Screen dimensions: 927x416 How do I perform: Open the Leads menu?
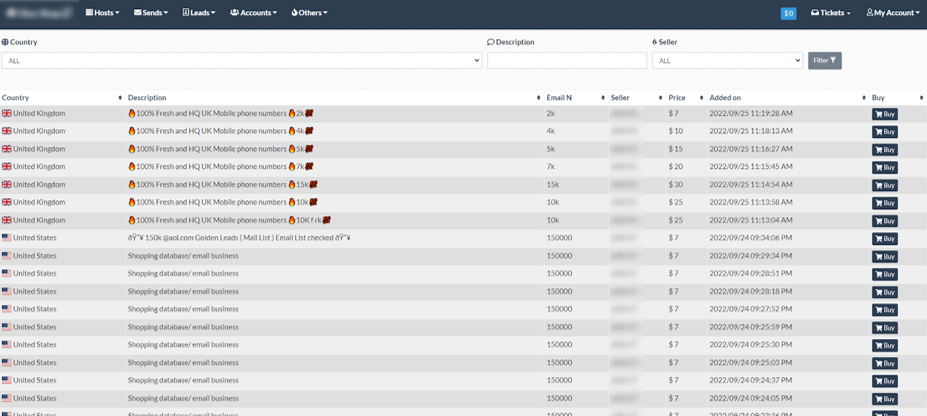pyautogui.click(x=198, y=13)
